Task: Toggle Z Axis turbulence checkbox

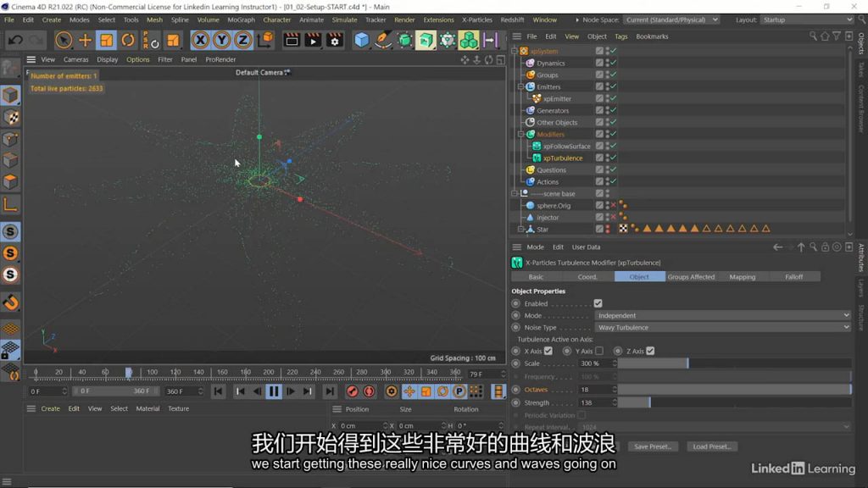Action: point(650,351)
